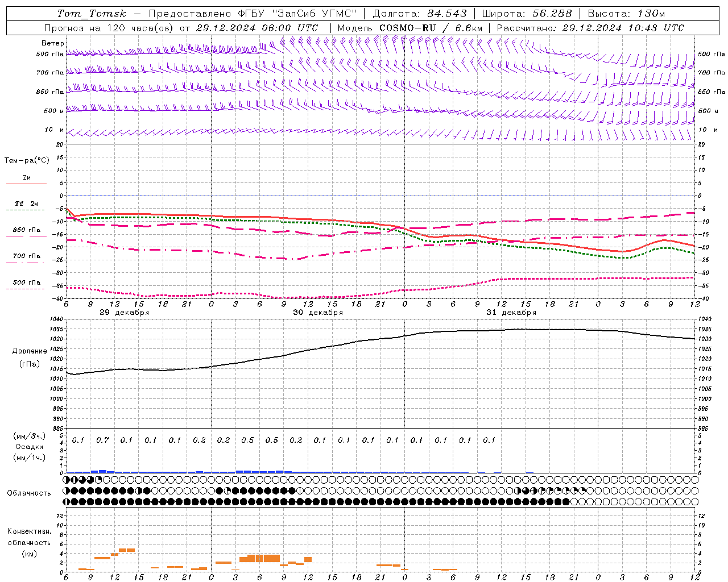Click the Высота: 130м elevation text
728x582 pixels.
pos(626,14)
